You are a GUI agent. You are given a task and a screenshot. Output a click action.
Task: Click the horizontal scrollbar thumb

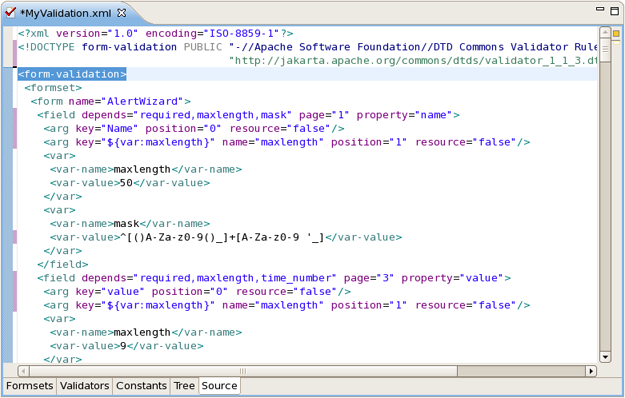point(243,371)
